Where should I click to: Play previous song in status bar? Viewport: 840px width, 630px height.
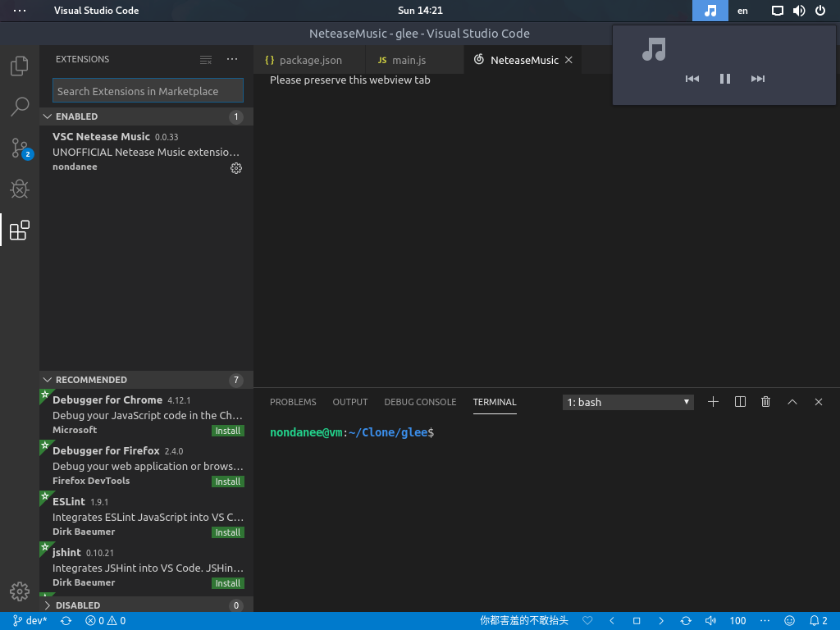(x=612, y=621)
